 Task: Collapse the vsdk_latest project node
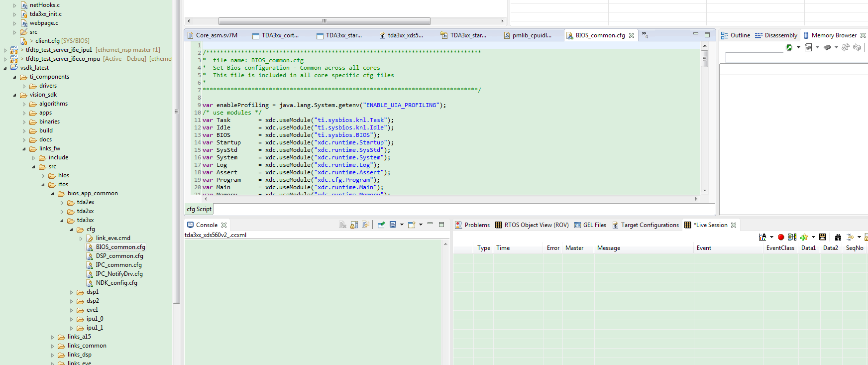point(5,68)
